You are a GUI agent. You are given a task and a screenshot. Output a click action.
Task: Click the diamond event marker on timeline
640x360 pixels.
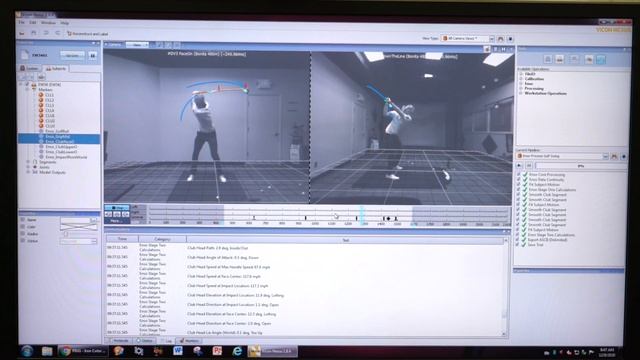[389, 218]
